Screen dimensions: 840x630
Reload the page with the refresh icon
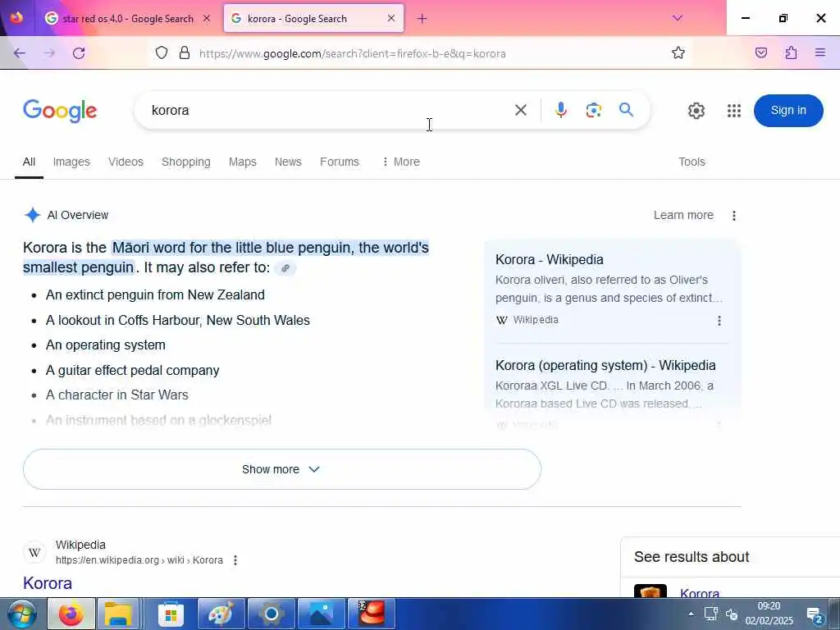79,53
